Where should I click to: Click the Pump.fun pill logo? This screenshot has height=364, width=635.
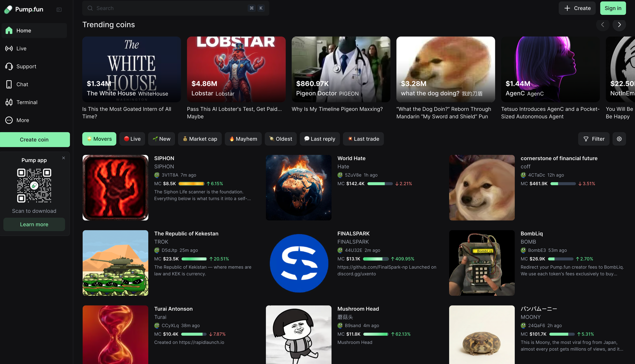coord(8,10)
